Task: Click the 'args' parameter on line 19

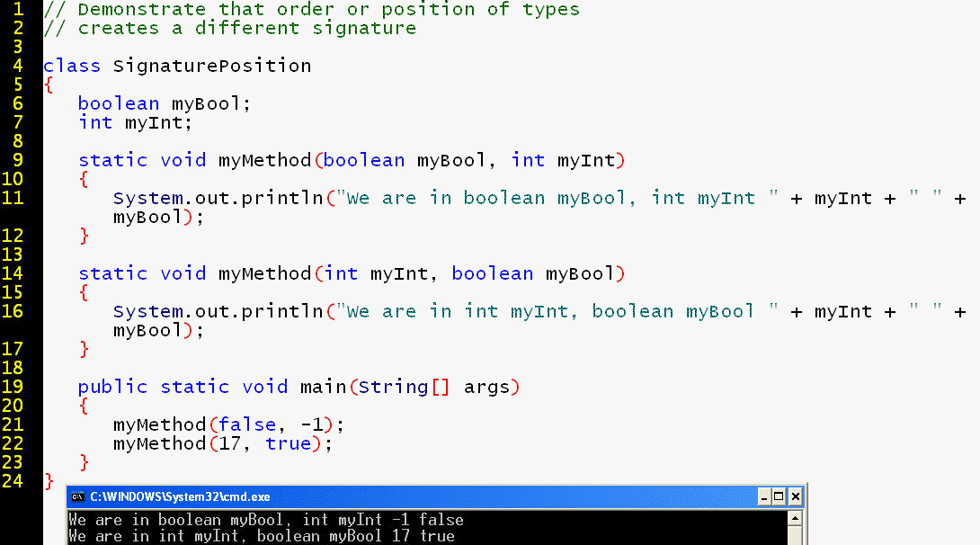Action: point(487,389)
